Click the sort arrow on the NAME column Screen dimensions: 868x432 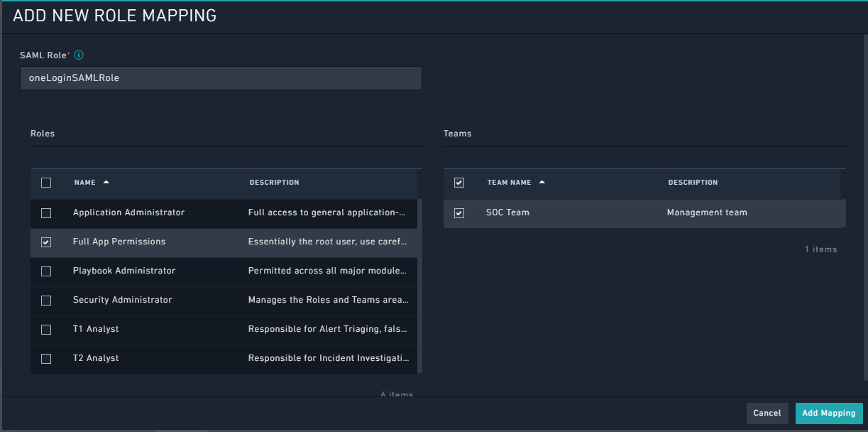click(105, 182)
